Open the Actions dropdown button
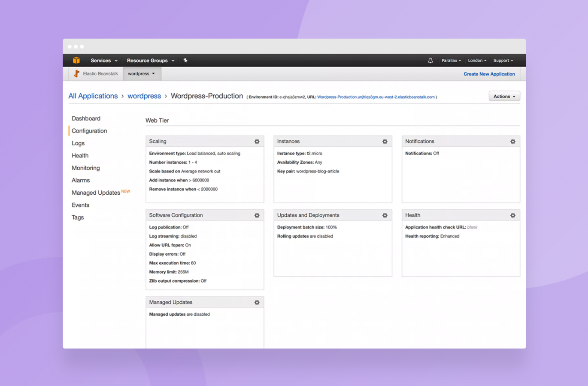The image size is (588, 386). tap(504, 96)
